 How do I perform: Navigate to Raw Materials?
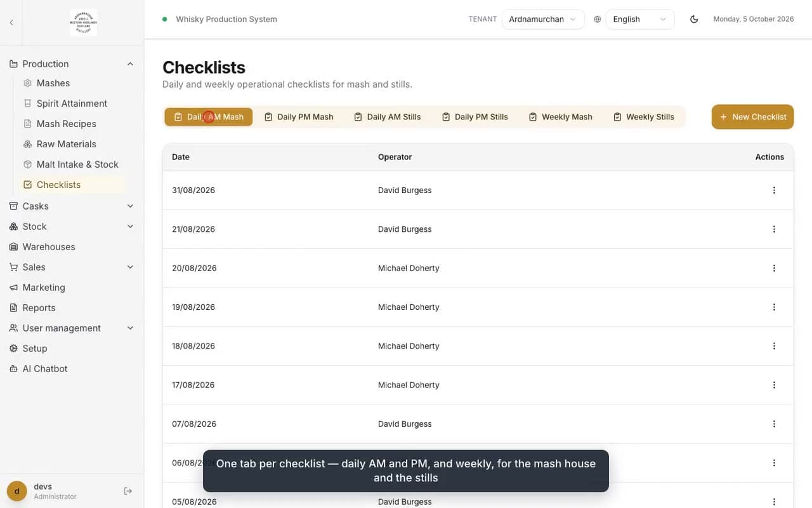click(72, 144)
